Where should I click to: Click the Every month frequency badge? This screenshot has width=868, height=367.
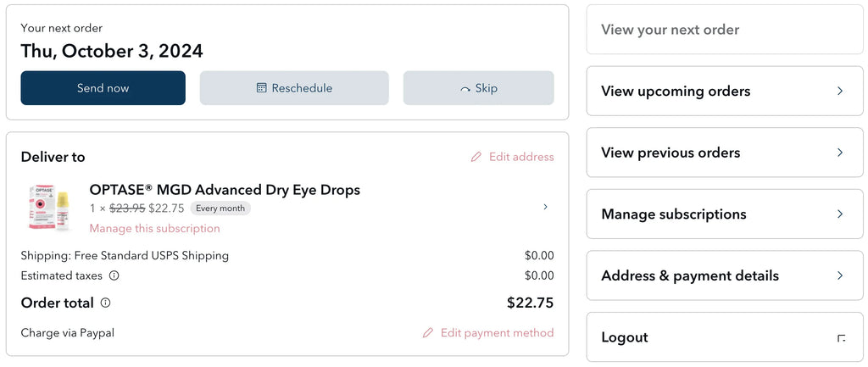coord(220,209)
